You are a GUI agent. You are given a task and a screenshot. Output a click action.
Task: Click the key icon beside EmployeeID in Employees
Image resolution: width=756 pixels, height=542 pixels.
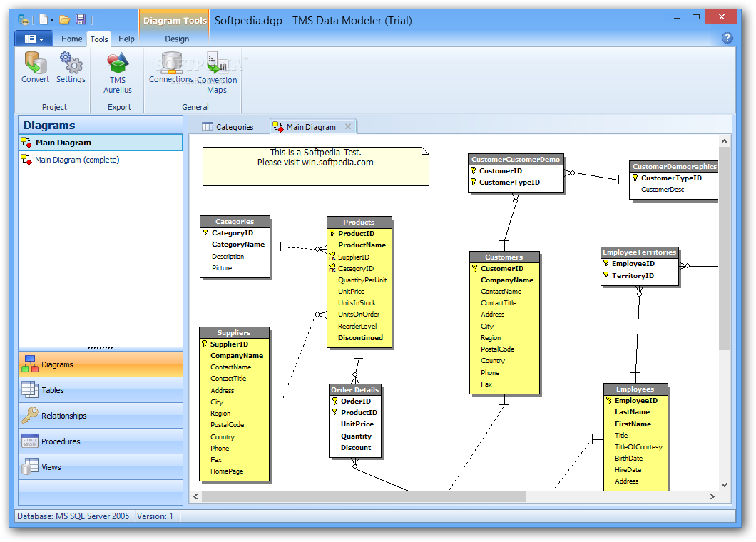(x=608, y=400)
